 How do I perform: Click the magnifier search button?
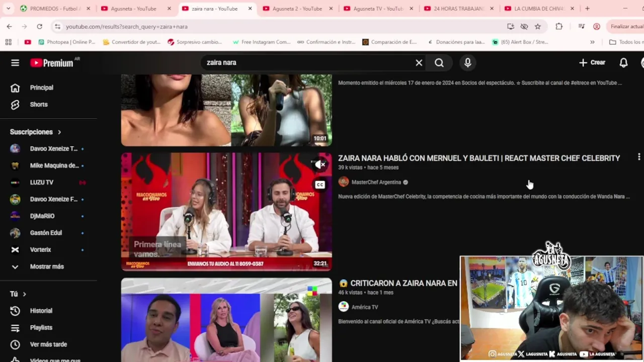pos(439,63)
